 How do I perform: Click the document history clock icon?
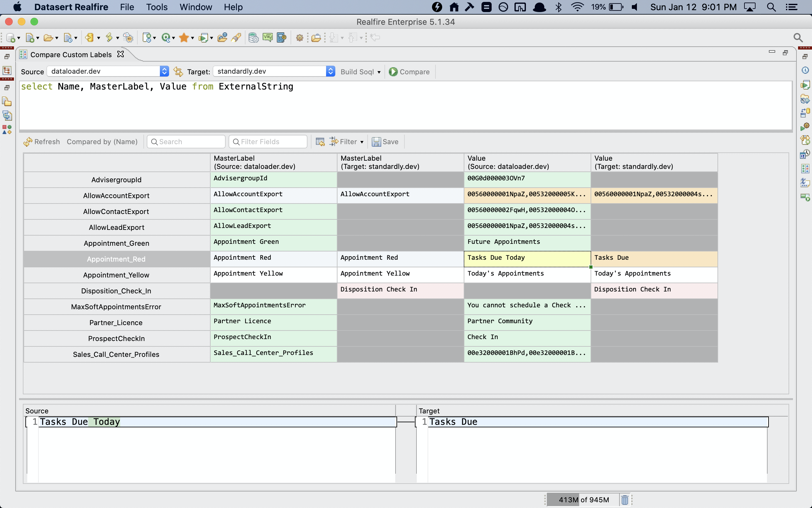click(68, 38)
